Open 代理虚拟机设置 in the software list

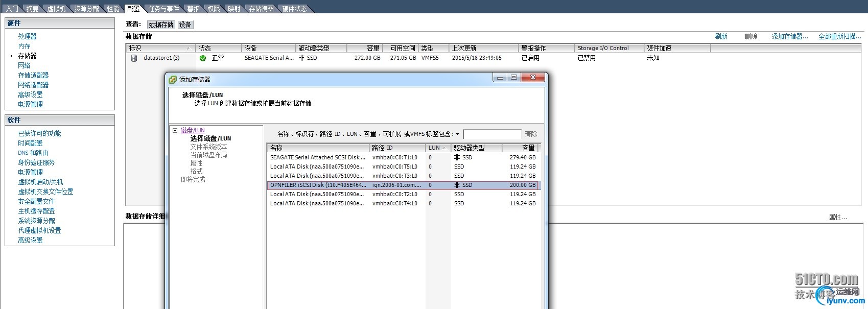pyautogui.click(x=39, y=230)
